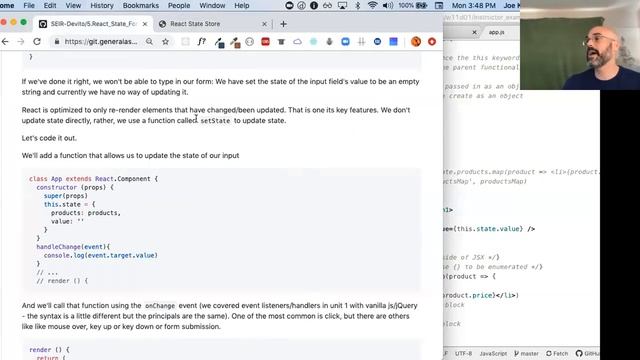Open the Window menu
Screen dimensions: 640x360
[212, 5]
